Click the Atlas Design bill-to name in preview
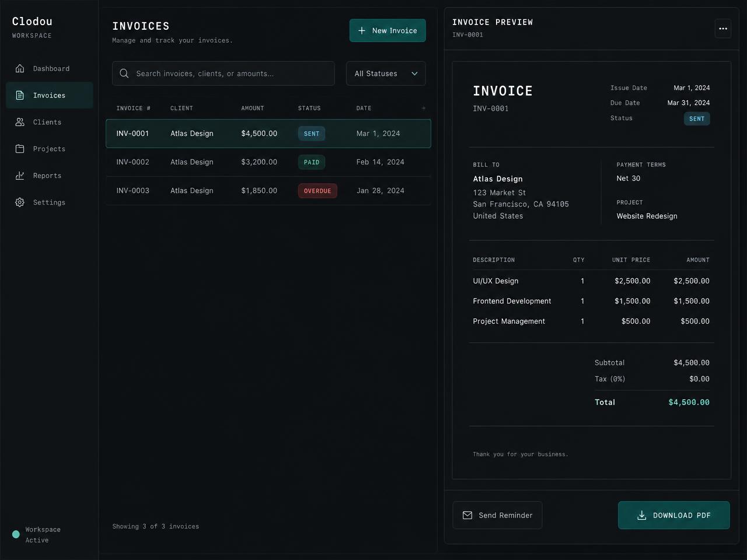Viewport: 747px width, 560px height. coord(498,179)
